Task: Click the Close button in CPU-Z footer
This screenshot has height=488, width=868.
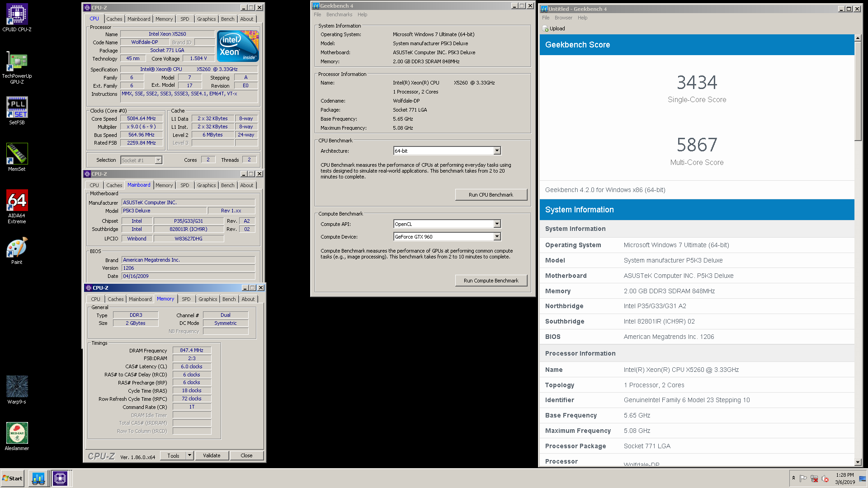Action: pyautogui.click(x=247, y=455)
